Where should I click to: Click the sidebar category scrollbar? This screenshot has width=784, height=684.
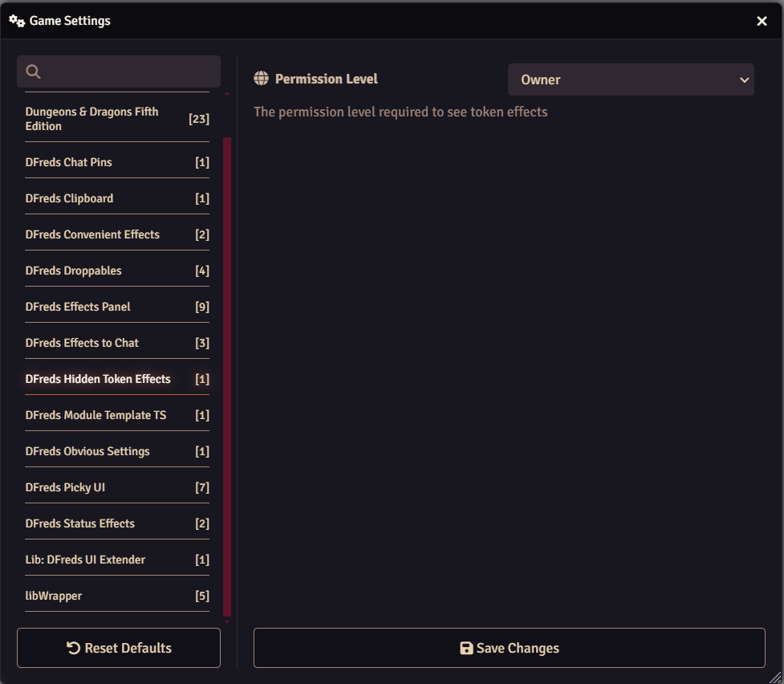click(x=227, y=376)
